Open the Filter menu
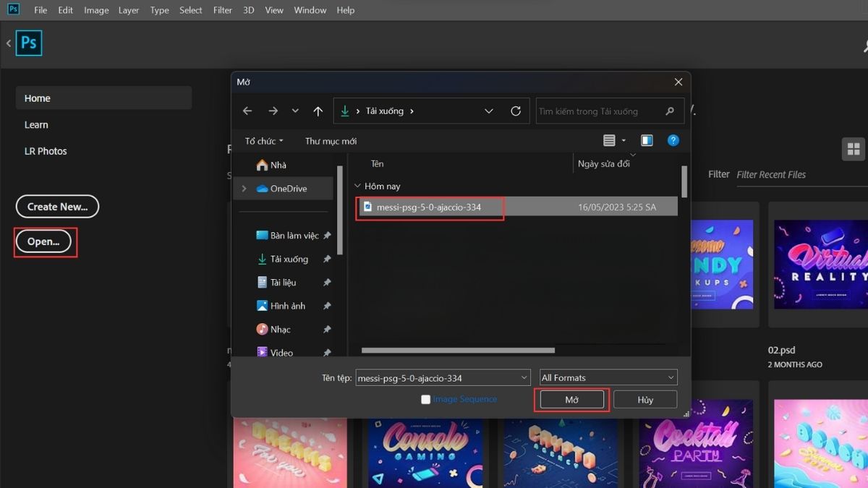 [223, 10]
